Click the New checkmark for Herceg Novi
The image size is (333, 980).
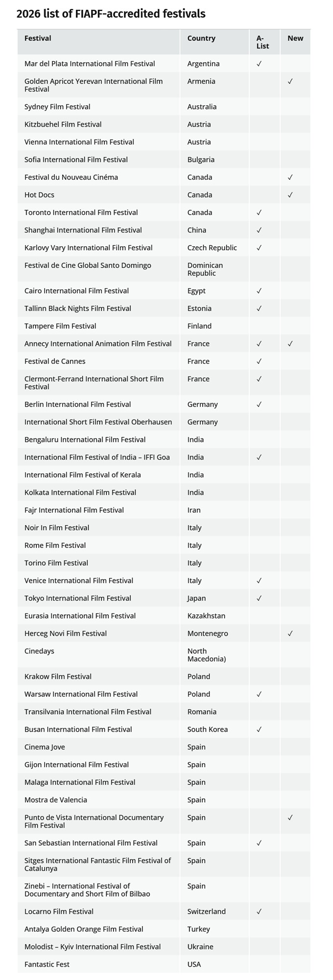tap(290, 633)
